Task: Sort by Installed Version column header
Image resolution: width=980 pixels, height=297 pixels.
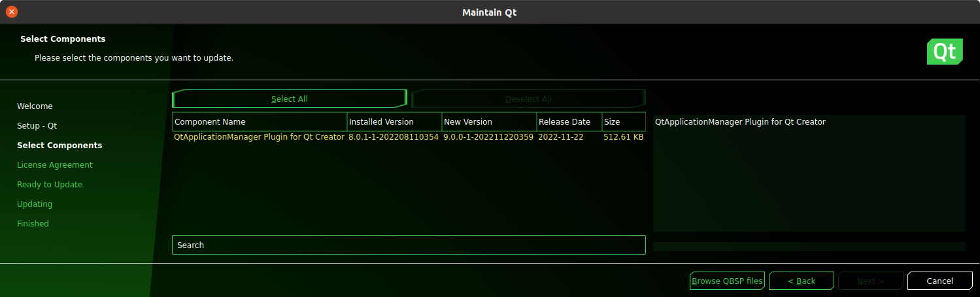Action: (x=394, y=122)
